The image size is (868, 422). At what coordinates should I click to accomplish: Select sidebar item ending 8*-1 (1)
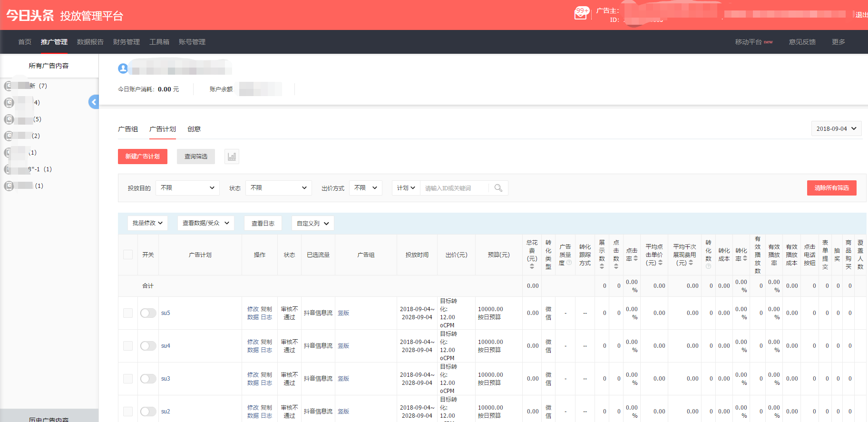pyautogui.click(x=28, y=169)
